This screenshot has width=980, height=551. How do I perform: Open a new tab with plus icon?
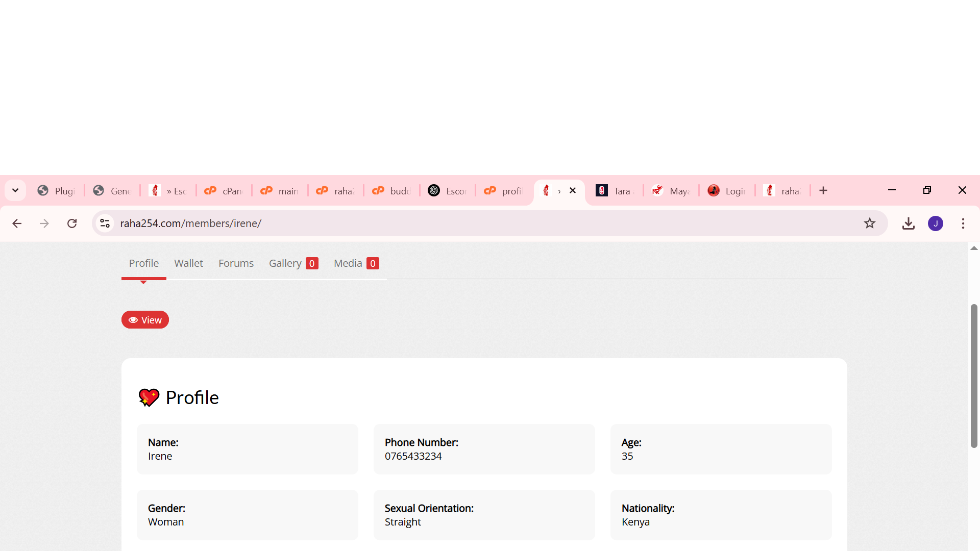823,190
